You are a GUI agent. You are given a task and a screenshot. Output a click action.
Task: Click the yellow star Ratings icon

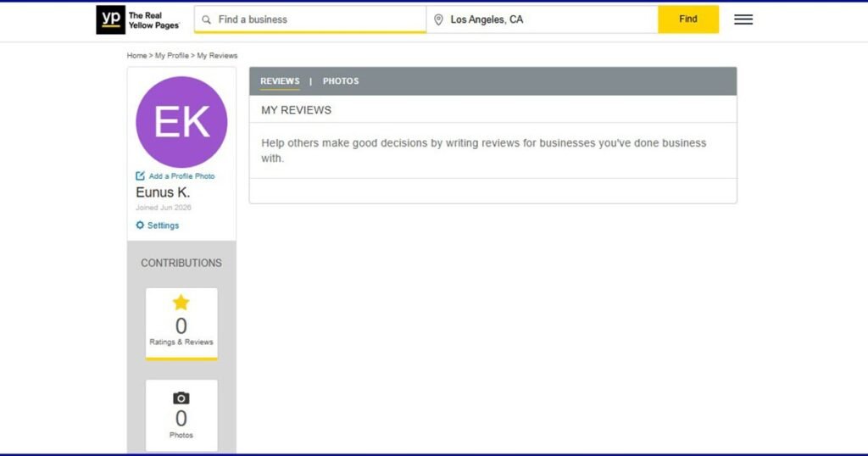181,303
